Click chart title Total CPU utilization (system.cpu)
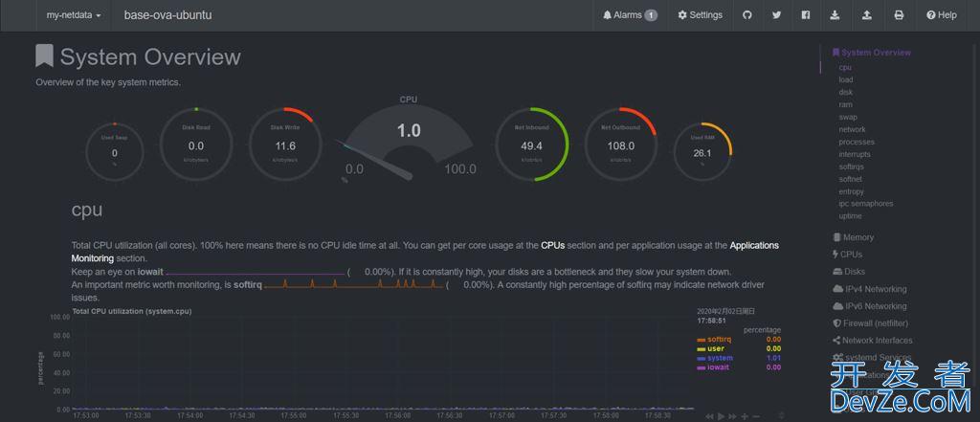Screen dimensions: 980x422 click(132, 311)
